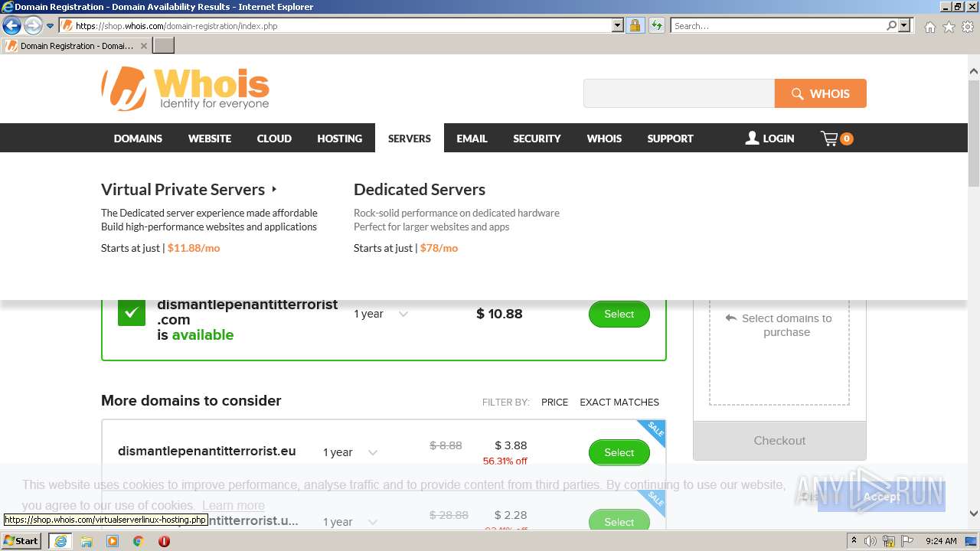Screen dimensions: 980x551
Task: Open the WEBSITE menu
Action: click(210, 139)
